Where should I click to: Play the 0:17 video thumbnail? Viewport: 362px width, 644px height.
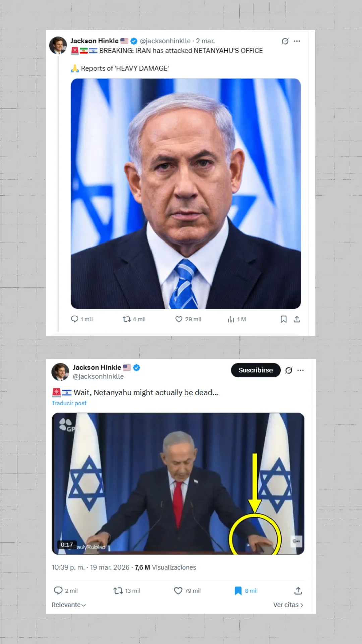point(178,483)
